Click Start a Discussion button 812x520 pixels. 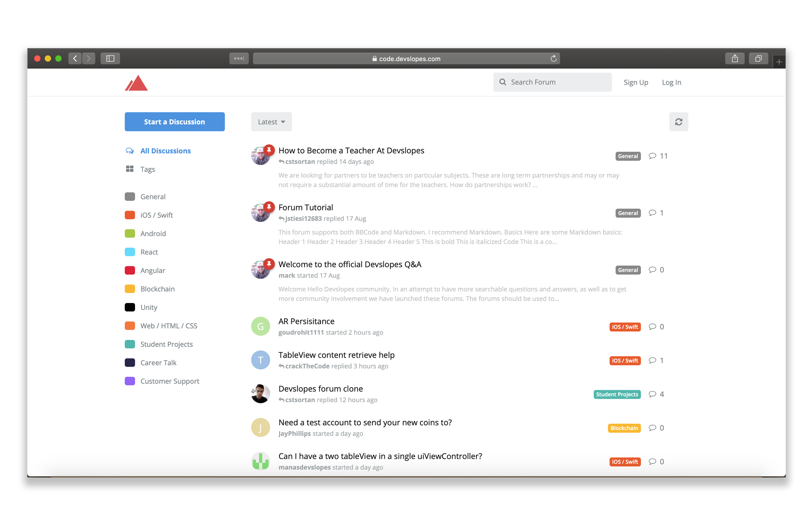[x=174, y=122]
